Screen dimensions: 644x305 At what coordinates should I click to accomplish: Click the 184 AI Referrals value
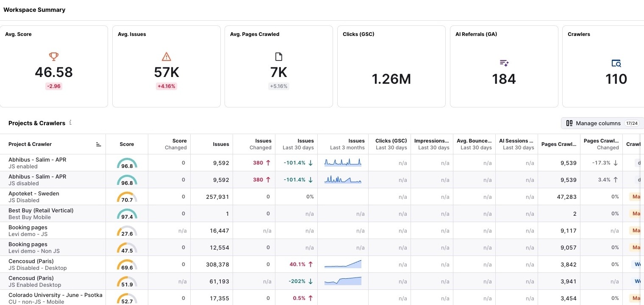[x=504, y=79]
